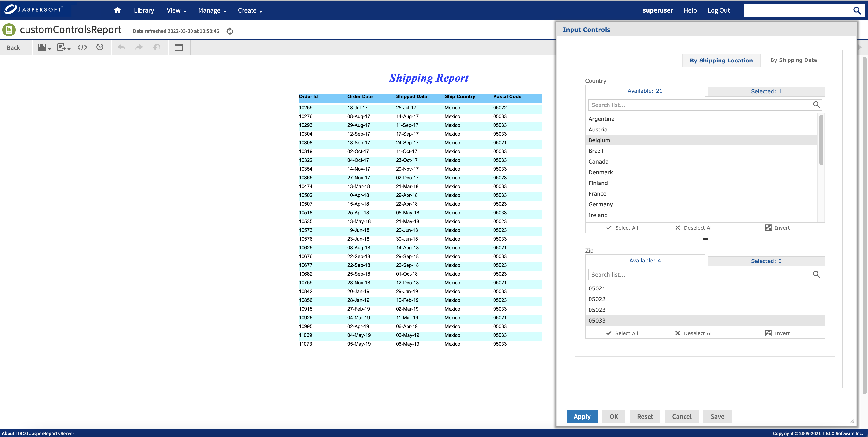868x437 pixels.
Task: Click Cancel in Input Controls
Action: point(682,416)
